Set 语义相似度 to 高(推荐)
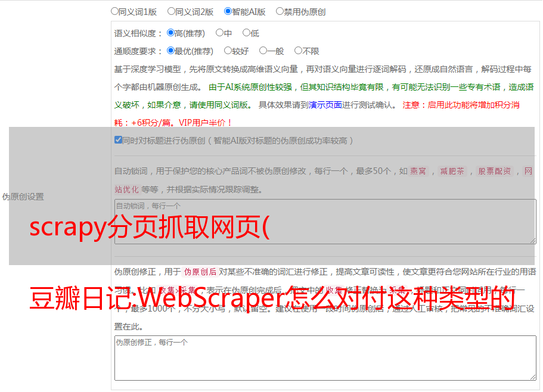The image size is (543, 392). 170,33
